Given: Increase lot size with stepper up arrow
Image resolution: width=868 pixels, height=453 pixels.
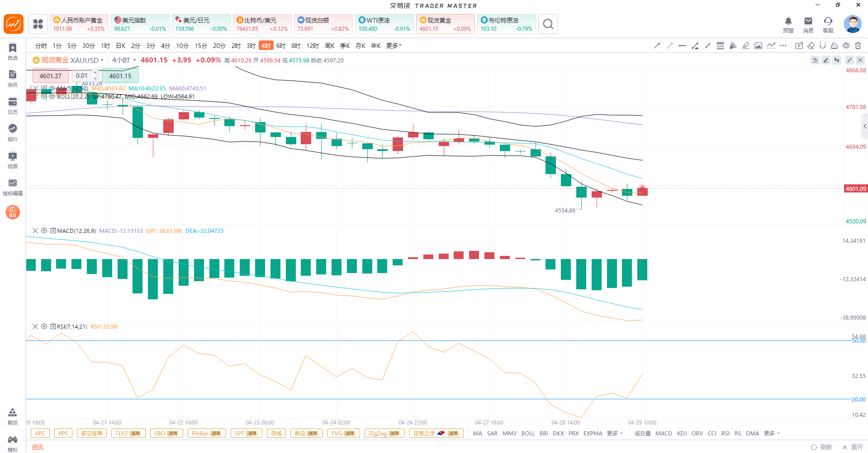Looking at the screenshot, I should (x=95, y=73).
